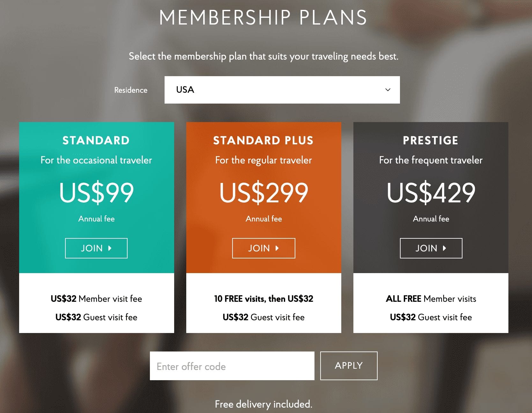Click the US$429 annual fee price
This screenshot has width=532, height=413.
(x=431, y=192)
